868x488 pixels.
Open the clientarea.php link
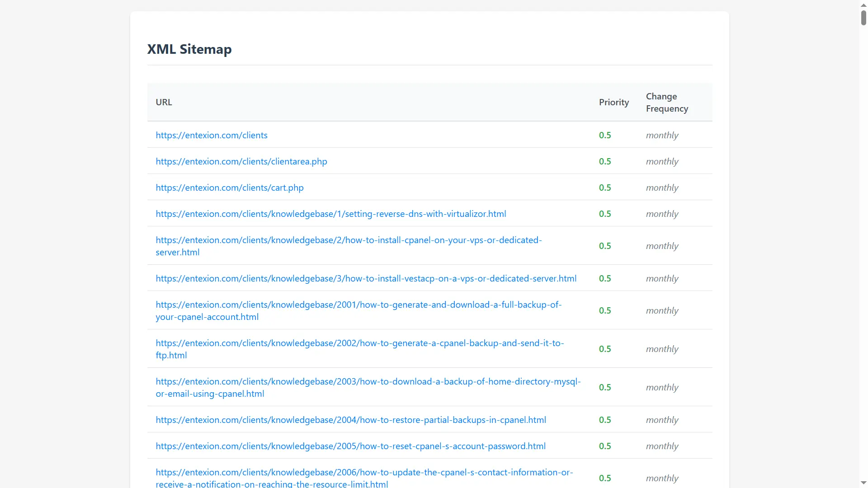(241, 161)
